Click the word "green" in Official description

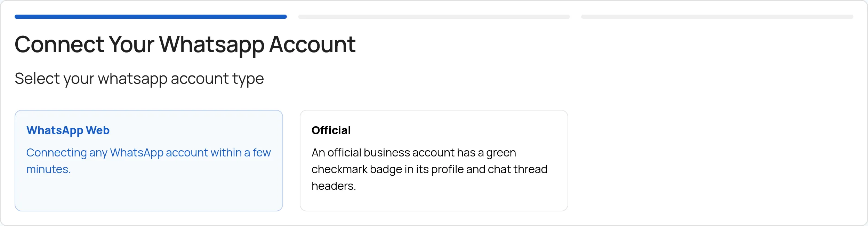click(x=501, y=153)
